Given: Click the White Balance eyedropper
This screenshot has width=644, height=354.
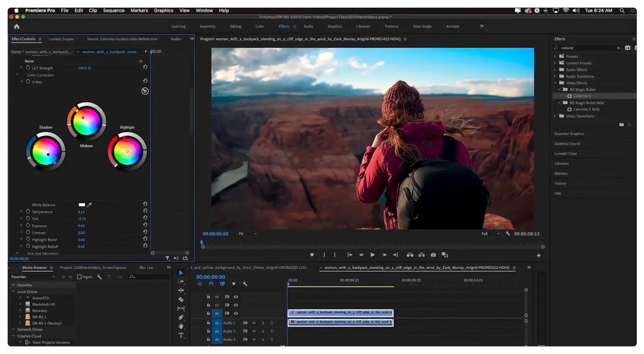Looking at the screenshot, I should (x=89, y=205).
